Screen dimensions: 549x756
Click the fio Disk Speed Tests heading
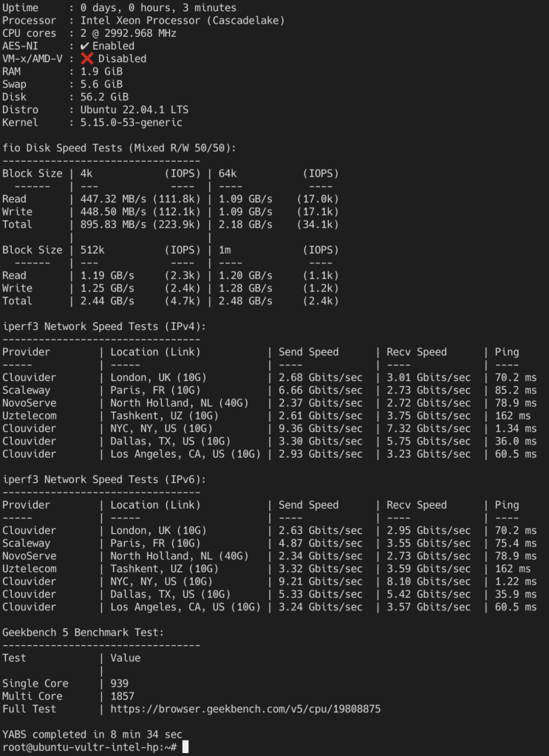tap(120, 148)
